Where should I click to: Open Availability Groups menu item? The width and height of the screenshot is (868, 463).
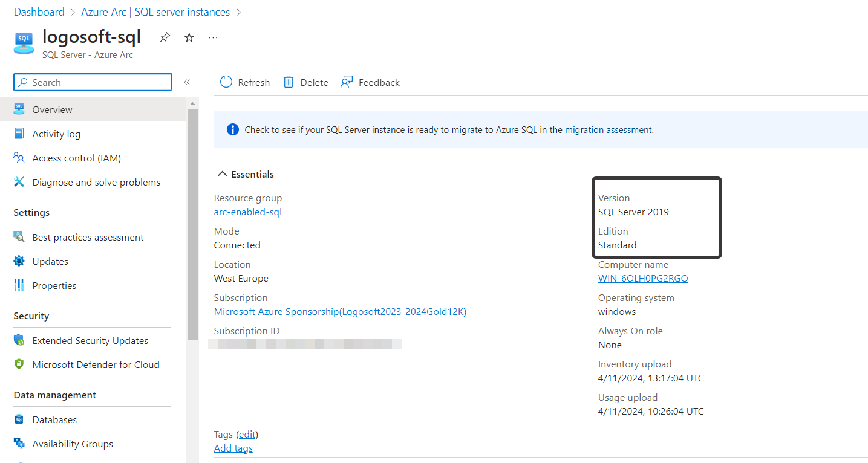pos(73,444)
